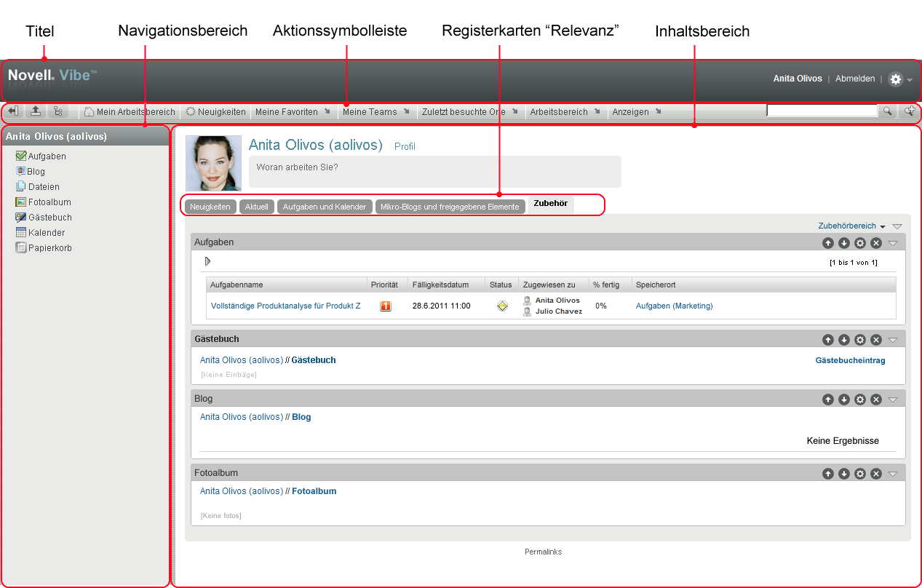Collapse the Gästebuch panel triangle

coord(893,339)
